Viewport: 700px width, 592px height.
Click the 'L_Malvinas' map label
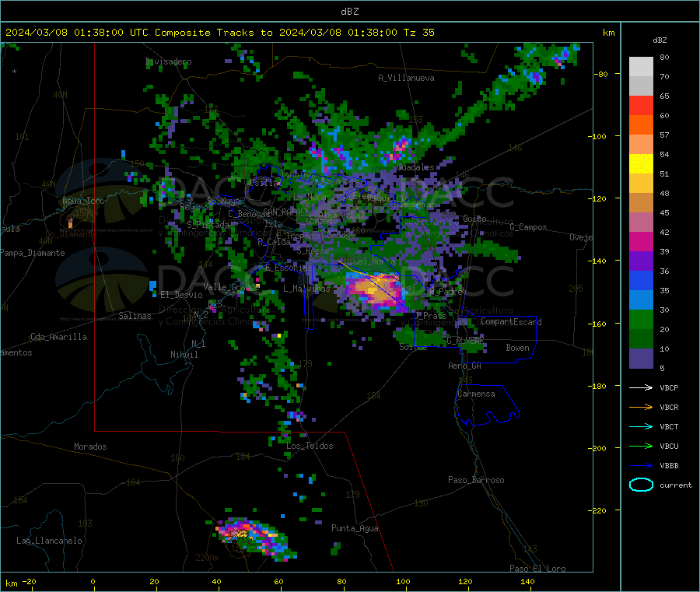pos(306,289)
